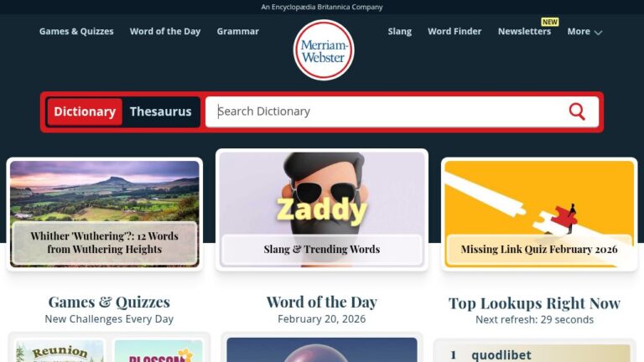Go to the Grammar section
This screenshot has height=362, width=644.
[x=238, y=31]
